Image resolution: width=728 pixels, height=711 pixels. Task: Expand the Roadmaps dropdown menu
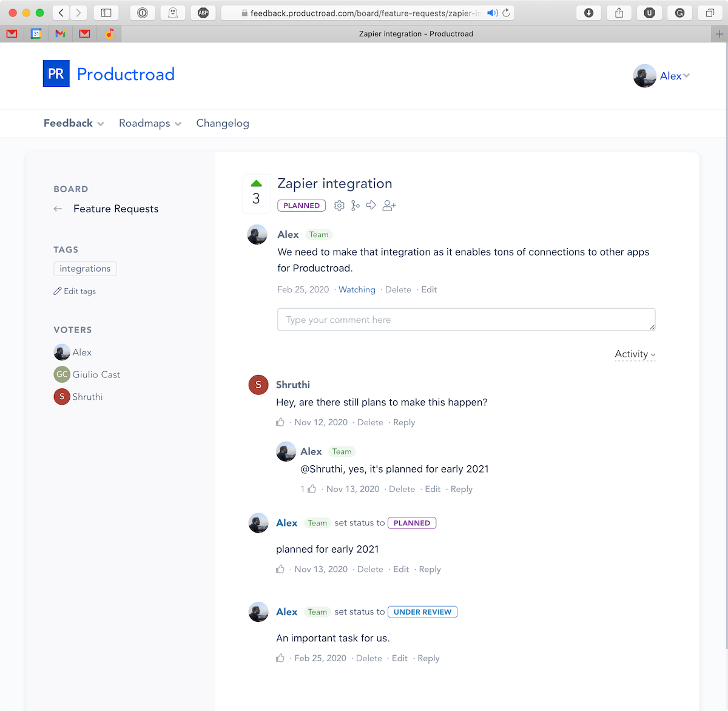(150, 123)
